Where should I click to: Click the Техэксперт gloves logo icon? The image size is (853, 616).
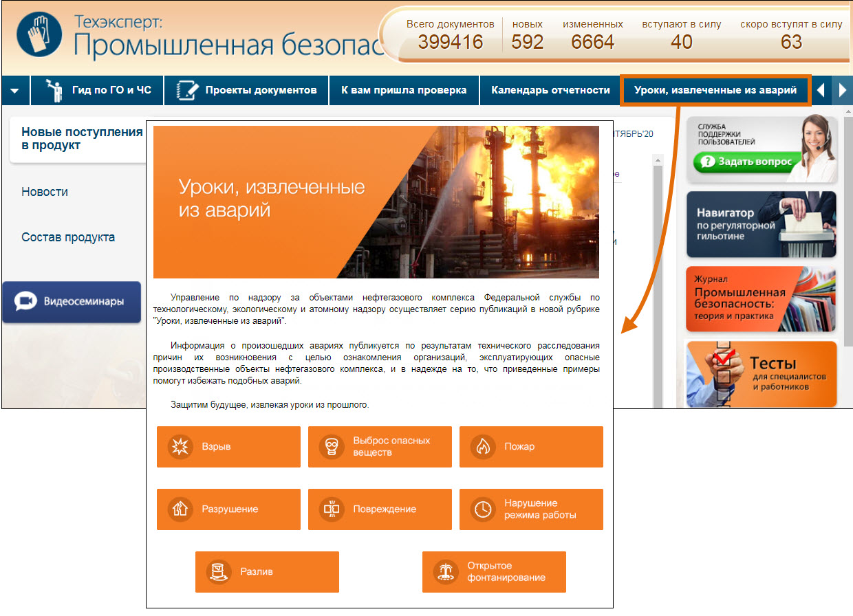39,34
